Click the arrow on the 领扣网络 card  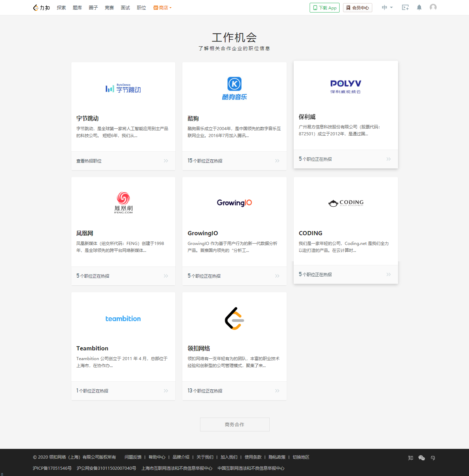tap(277, 391)
